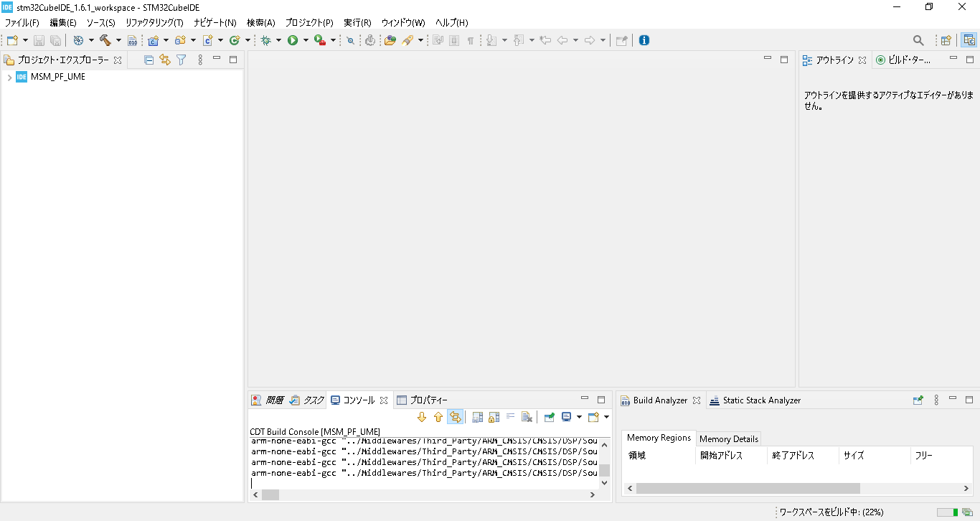The width and height of the screenshot is (980, 521).
Task: Click the blue information icon
Action: [644, 40]
